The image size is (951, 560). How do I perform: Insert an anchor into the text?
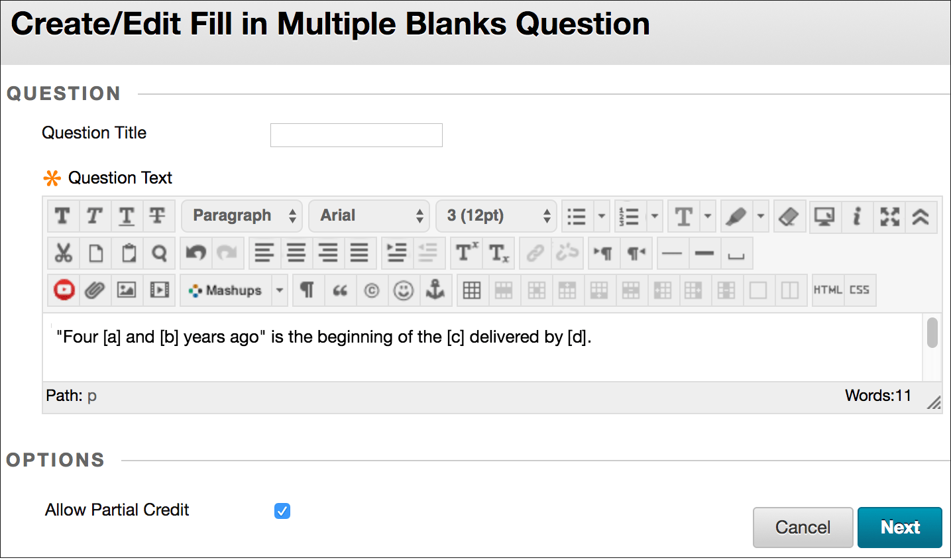[x=435, y=290]
